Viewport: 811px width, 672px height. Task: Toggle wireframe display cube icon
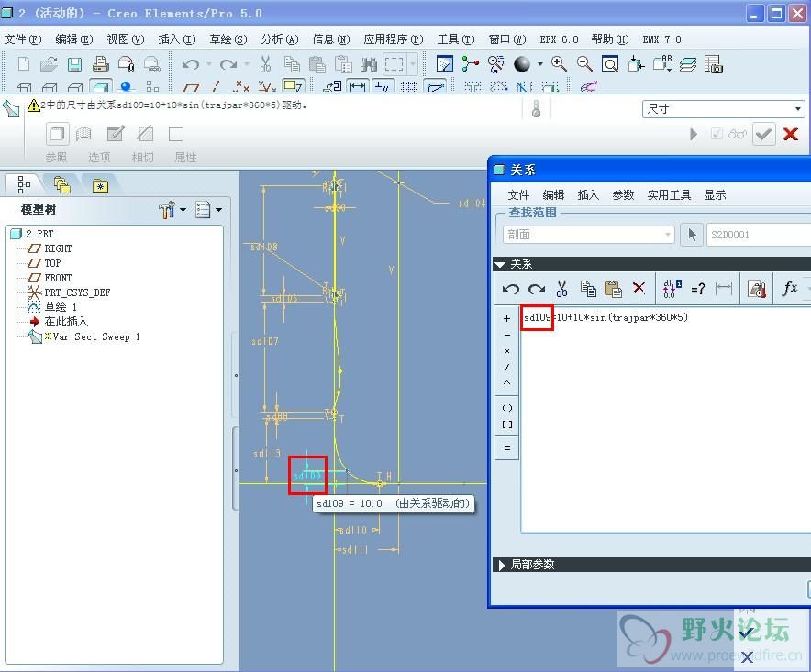coord(24,87)
